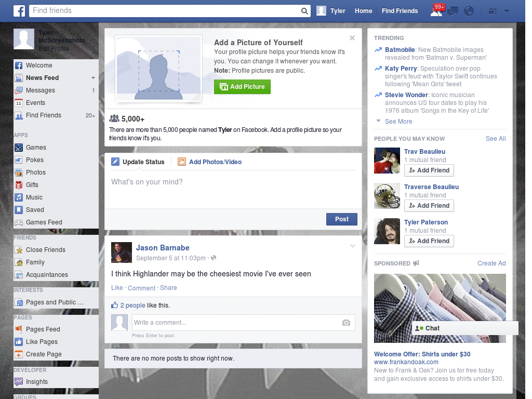Image resolution: width=532 pixels, height=399 pixels.
Task: Click the Close Friends star icon
Action: click(x=19, y=250)
